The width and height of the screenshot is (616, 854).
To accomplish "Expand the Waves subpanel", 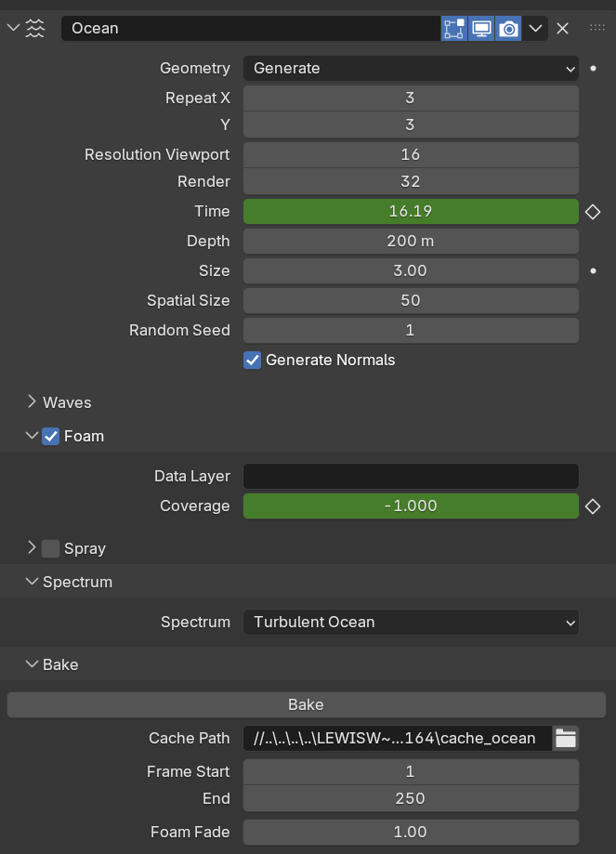I will [x=32, y=402].
